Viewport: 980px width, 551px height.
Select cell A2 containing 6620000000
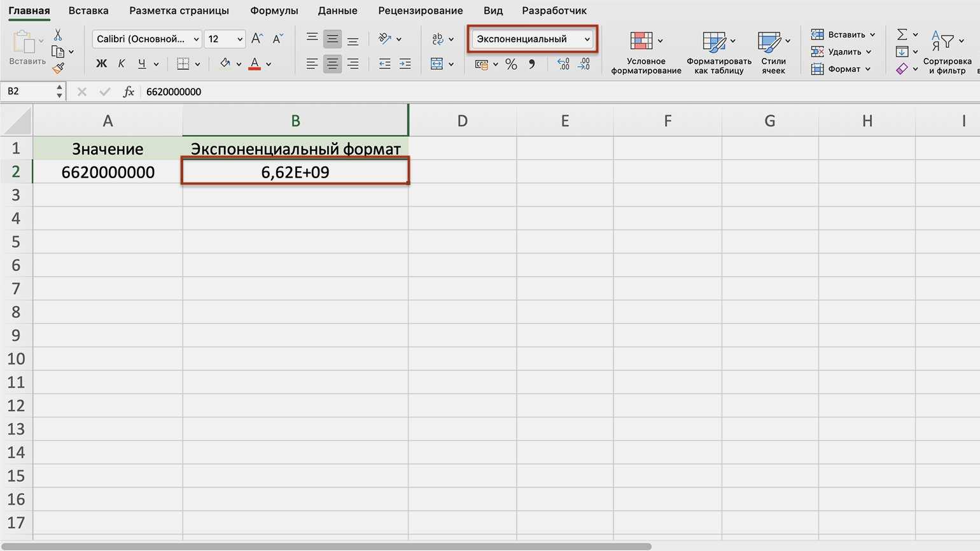pyautogui.click(x=108, y=172)
